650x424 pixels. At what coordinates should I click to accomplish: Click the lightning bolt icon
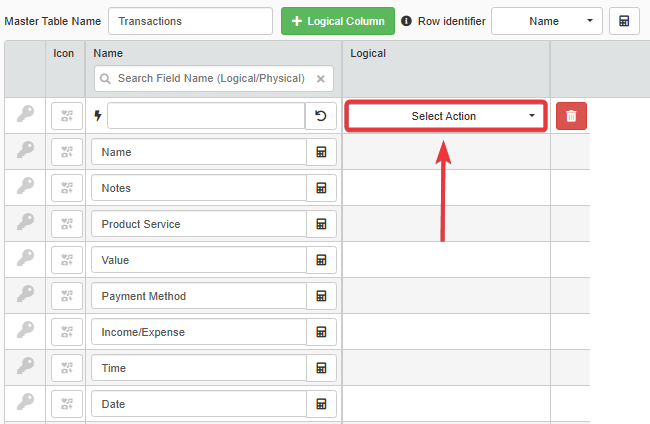click(98, 116)
